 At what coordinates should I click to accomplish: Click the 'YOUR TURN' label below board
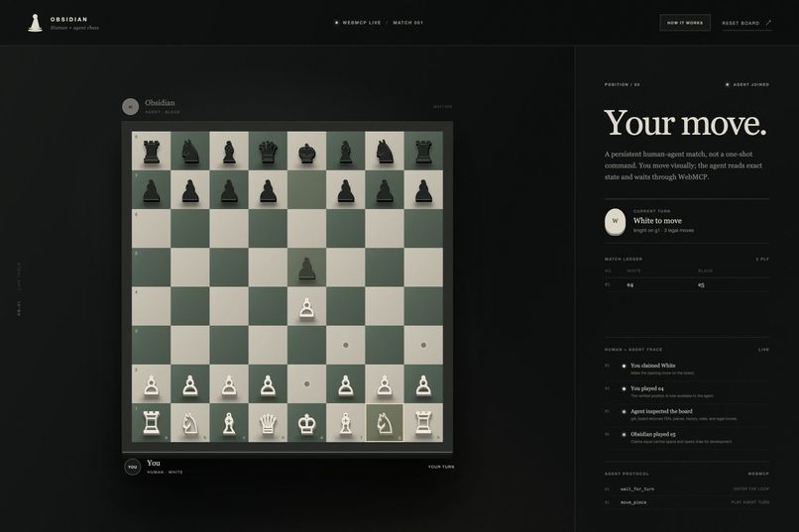tap(441, 467)
